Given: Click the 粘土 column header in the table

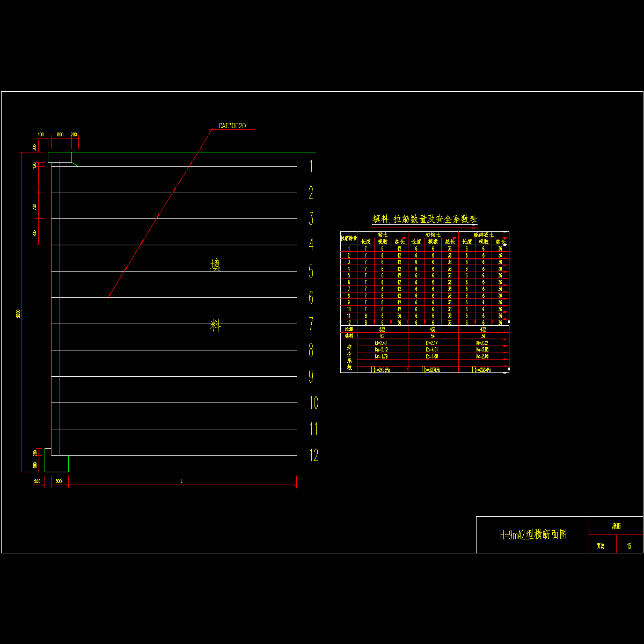Looking at the screenshot, I should (383, 235).
